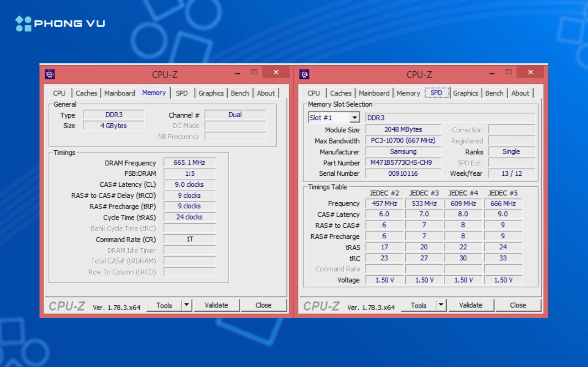Screen dimensions: 588x367
Task: Click Close button in left window
Action: 264,305
